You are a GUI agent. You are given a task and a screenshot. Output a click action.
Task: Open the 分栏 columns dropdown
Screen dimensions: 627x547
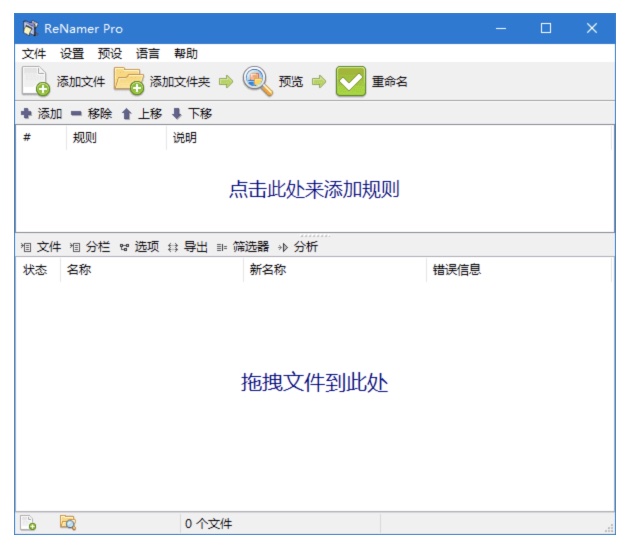coord(98,247)
